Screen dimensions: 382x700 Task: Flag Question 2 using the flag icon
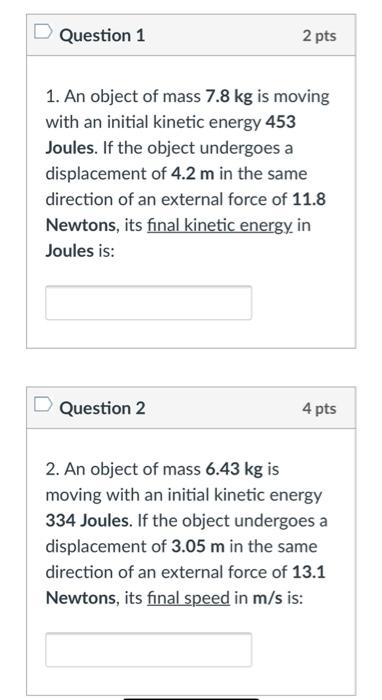click(x=44, y=404)
